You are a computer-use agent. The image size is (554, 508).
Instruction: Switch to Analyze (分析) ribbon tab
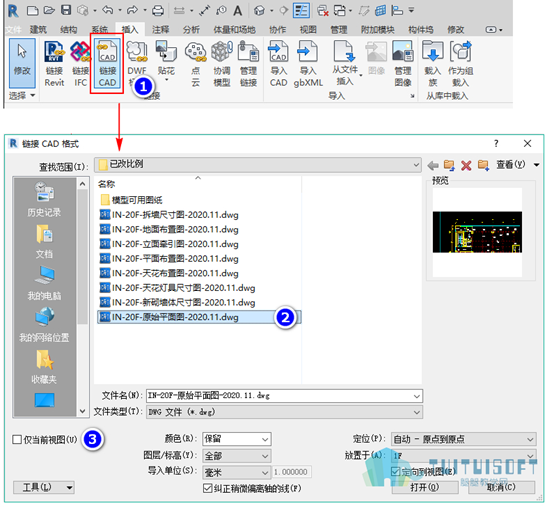click(x=191, y=30)
